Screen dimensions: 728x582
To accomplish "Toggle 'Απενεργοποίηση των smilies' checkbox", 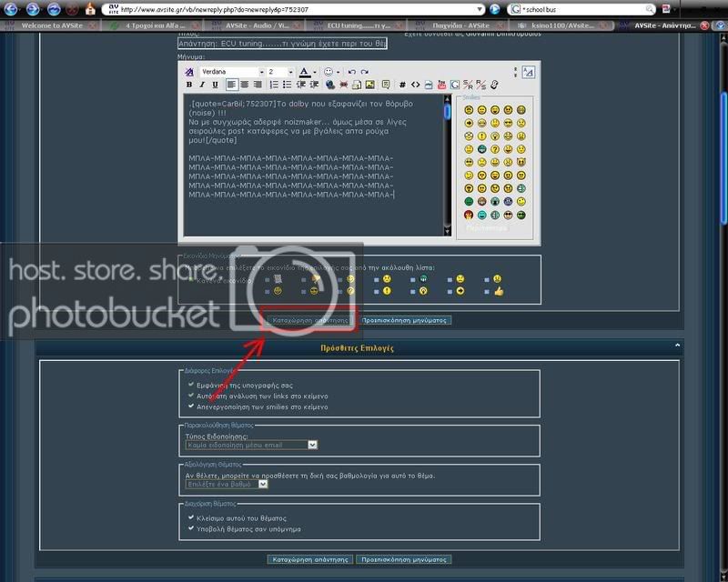I will pos(191,406).
